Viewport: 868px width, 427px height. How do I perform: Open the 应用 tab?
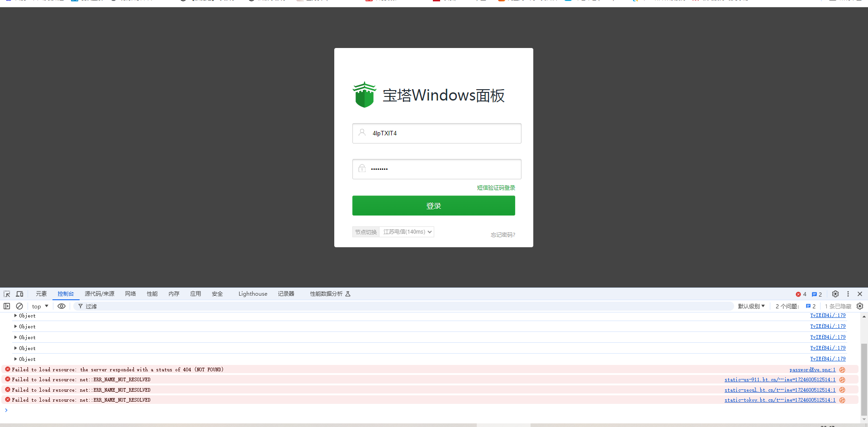195,294
